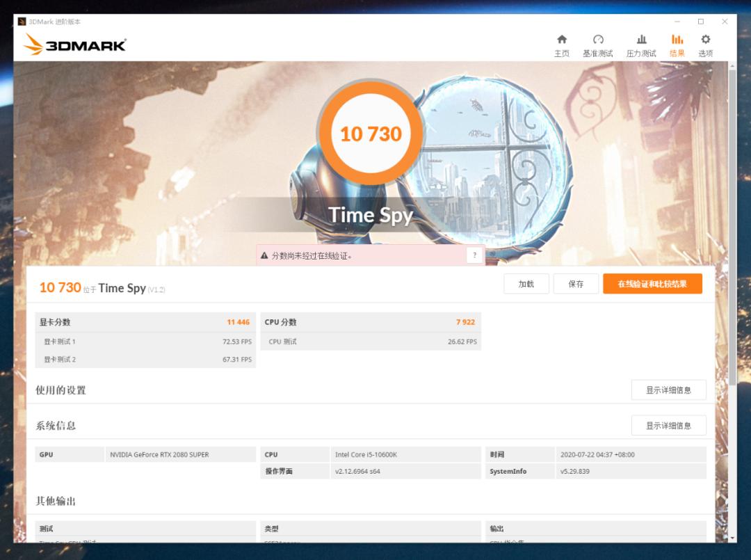
Task: Open the Home tab house icon
Action: click(x=562, y=39)
